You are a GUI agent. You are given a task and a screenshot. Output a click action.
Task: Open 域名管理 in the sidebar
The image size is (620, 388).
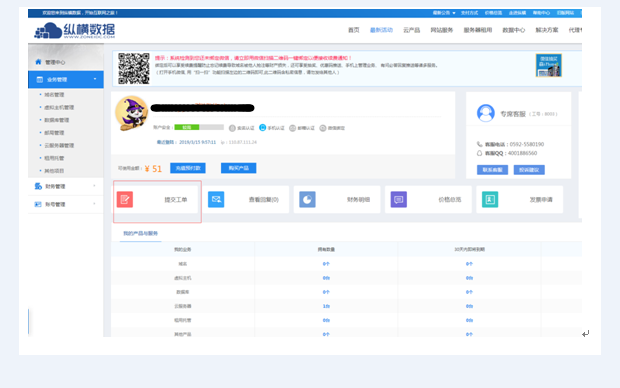pos(54,95)
